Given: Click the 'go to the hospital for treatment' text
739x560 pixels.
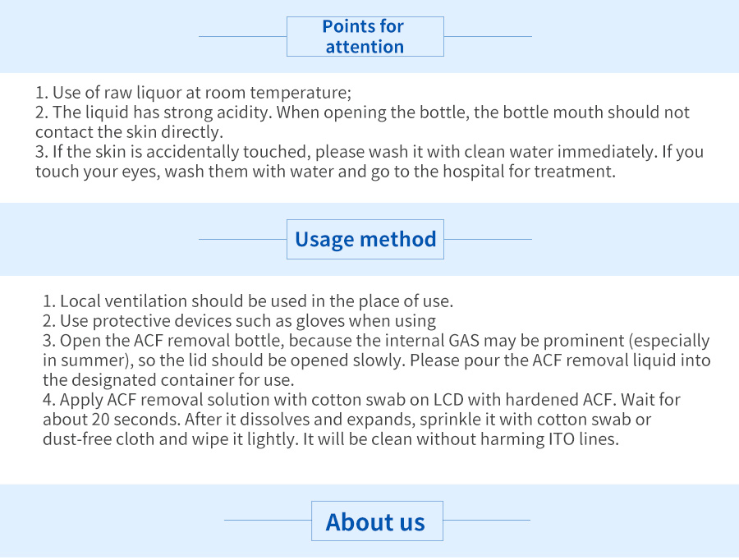Looking at the screenshot, I should coord(493,172).
